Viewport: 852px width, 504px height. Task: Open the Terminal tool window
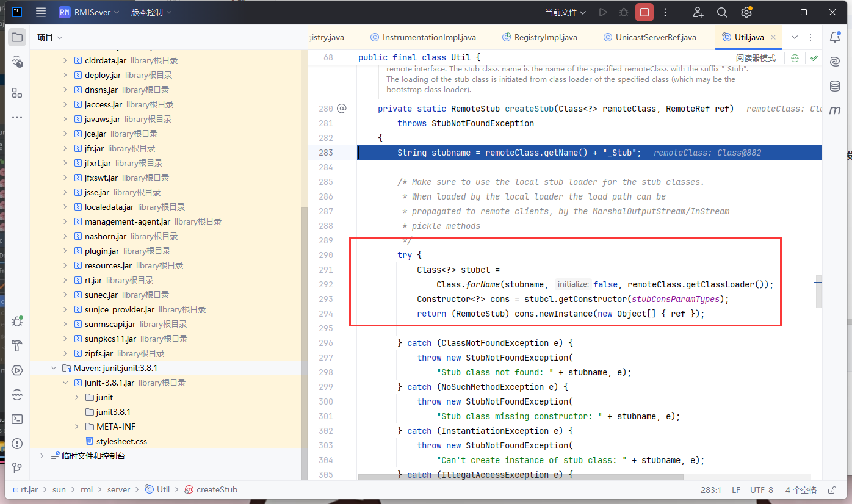[17, 419]
